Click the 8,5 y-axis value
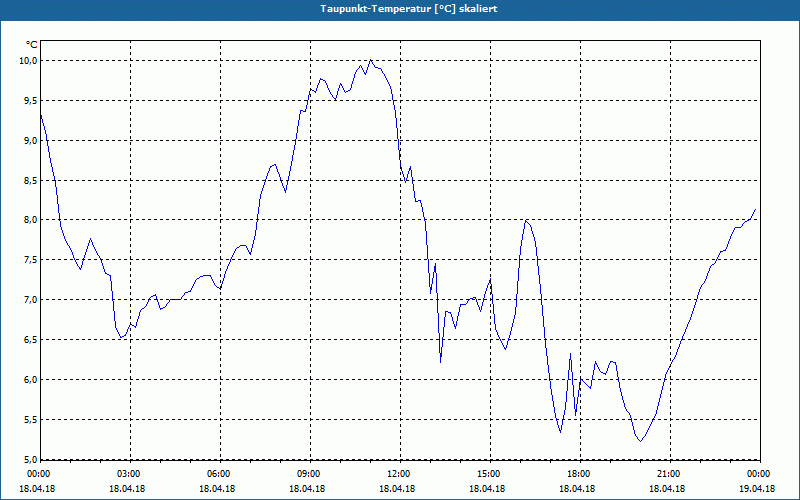This screenshot has height=500, width=800. point(31,180)
